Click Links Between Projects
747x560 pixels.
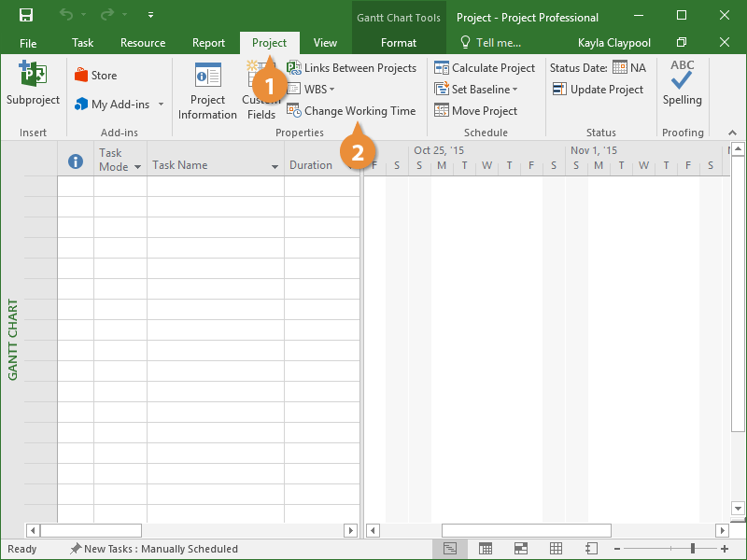(x=351, y=68)
